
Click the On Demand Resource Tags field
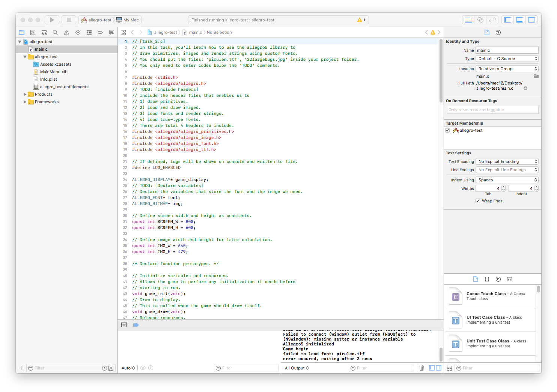click(x=492, y=110)
